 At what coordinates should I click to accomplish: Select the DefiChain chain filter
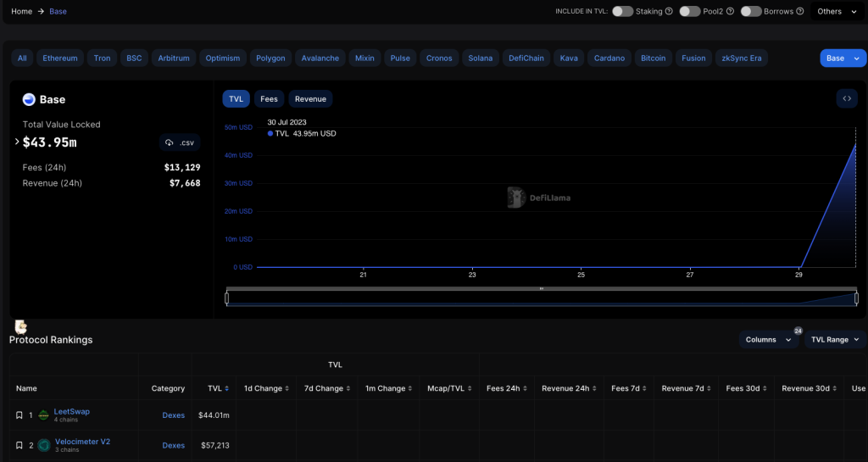pyautogui.click(x=526, y=58)
